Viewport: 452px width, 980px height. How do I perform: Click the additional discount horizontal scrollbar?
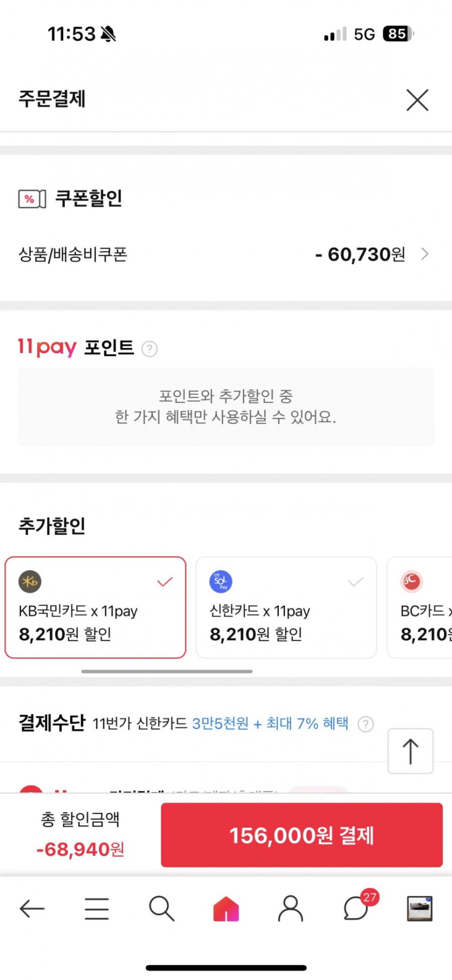tap(167, 671)
